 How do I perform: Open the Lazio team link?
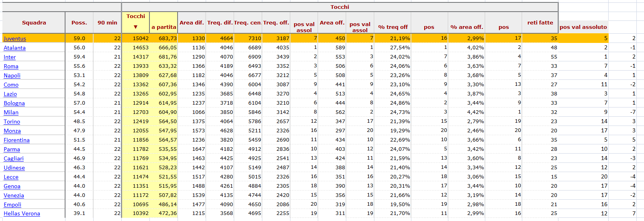tap(10, 94)
